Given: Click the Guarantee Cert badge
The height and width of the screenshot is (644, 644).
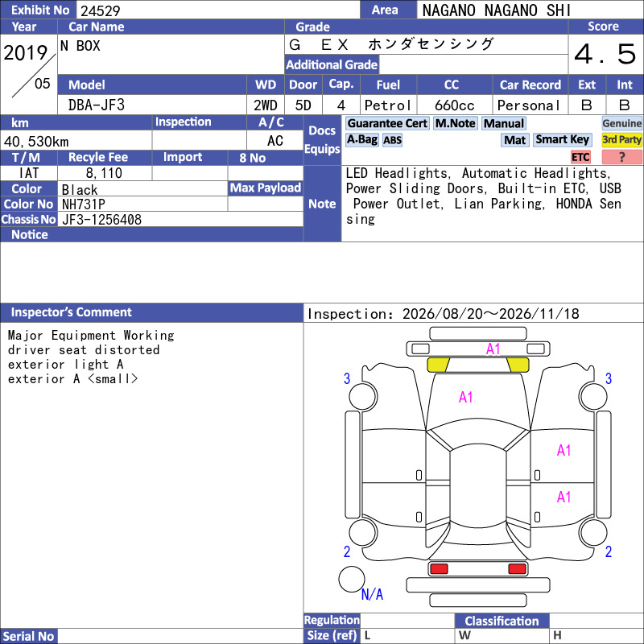Looking at the screenshot, I should [x=387, y=123].
